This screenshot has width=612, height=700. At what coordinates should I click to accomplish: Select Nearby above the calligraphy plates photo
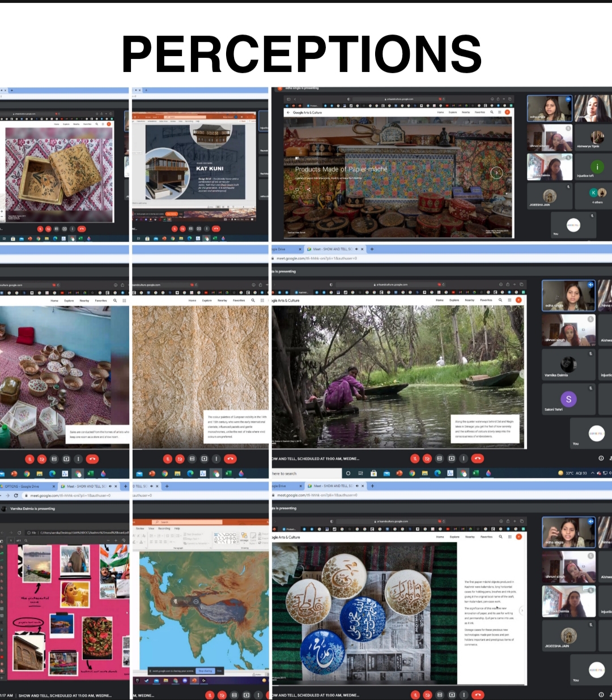pyautogui.click(x=470, y=537)
